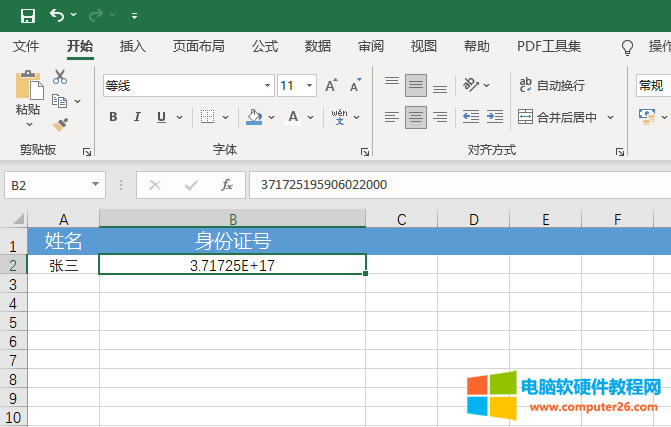
Task: Activate the Format Painter brush
Action: 60,125
